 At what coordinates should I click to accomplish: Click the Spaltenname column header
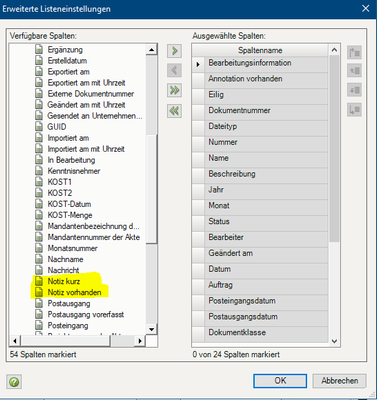(260, 50)
